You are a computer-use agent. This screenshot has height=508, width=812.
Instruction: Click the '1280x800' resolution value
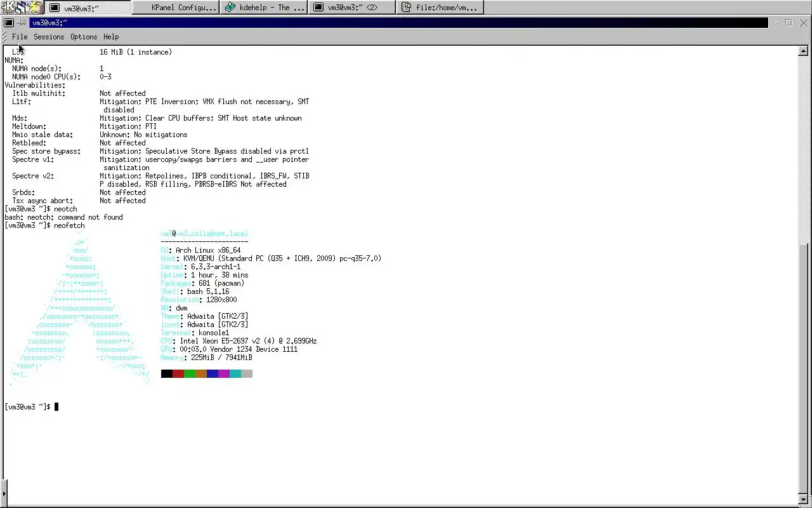pyautogui.click(x=221, y=300)
